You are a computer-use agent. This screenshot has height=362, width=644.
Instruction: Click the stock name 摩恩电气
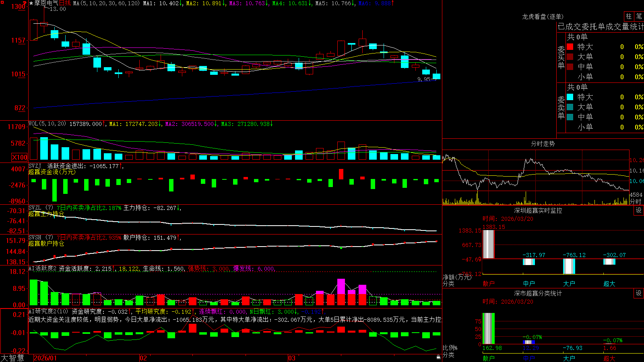click(x=46, y=3)
